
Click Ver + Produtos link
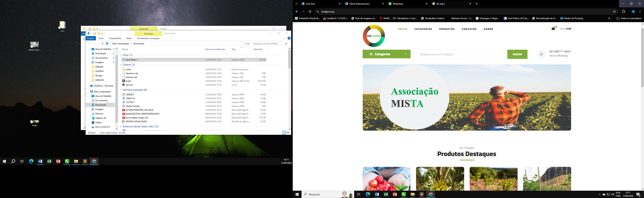(467, 148)
